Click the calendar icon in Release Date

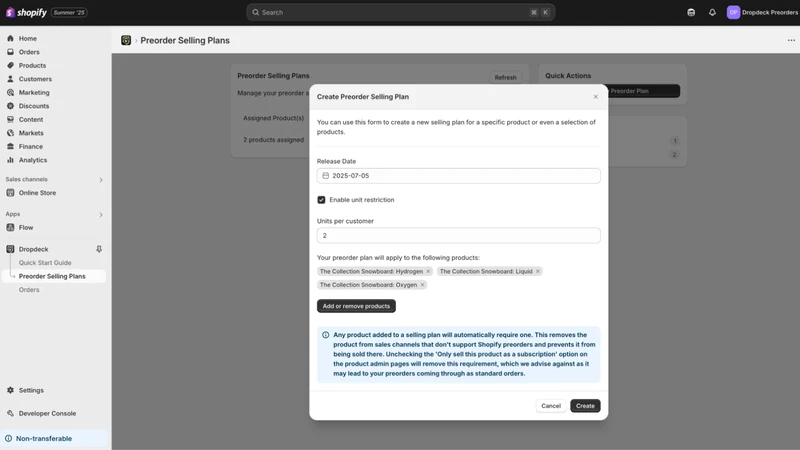click(x=326, y=176)
